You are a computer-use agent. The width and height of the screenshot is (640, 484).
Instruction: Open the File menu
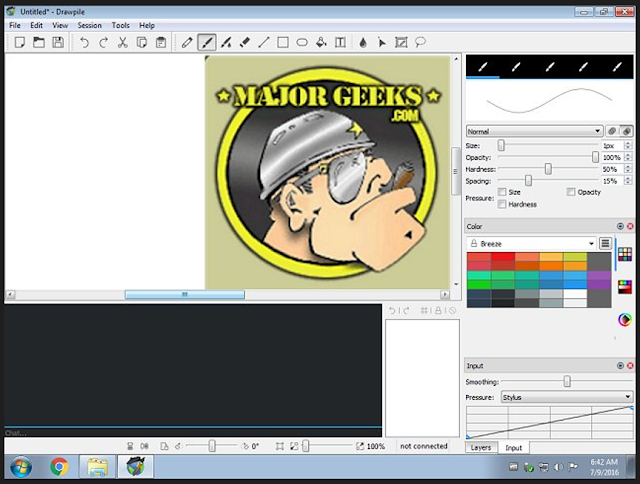[x=15, y=25]
